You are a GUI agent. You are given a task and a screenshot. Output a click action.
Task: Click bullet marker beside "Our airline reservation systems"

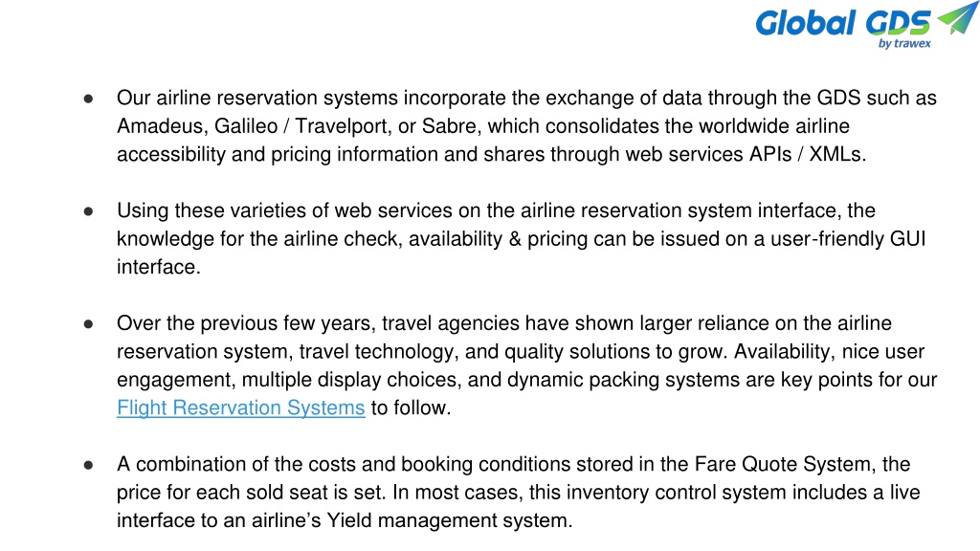pyautogui.click(x=89, y=99)
